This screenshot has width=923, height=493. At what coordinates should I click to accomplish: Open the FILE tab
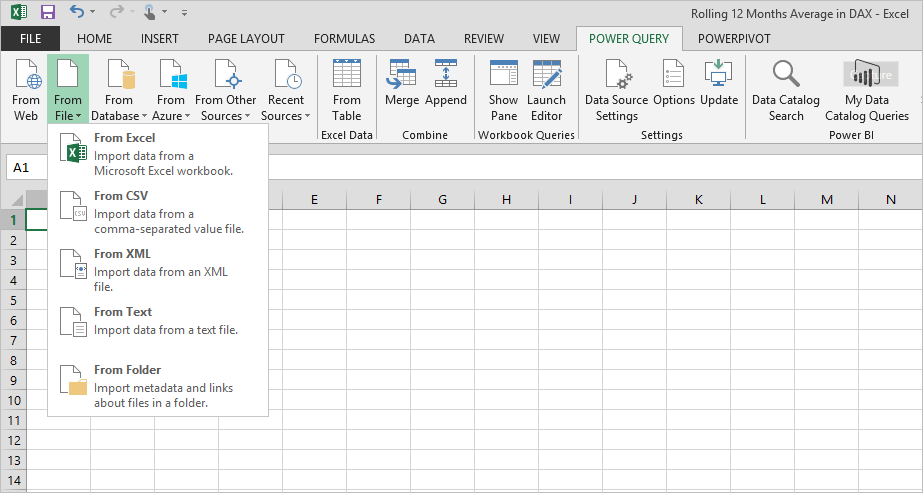30,39
